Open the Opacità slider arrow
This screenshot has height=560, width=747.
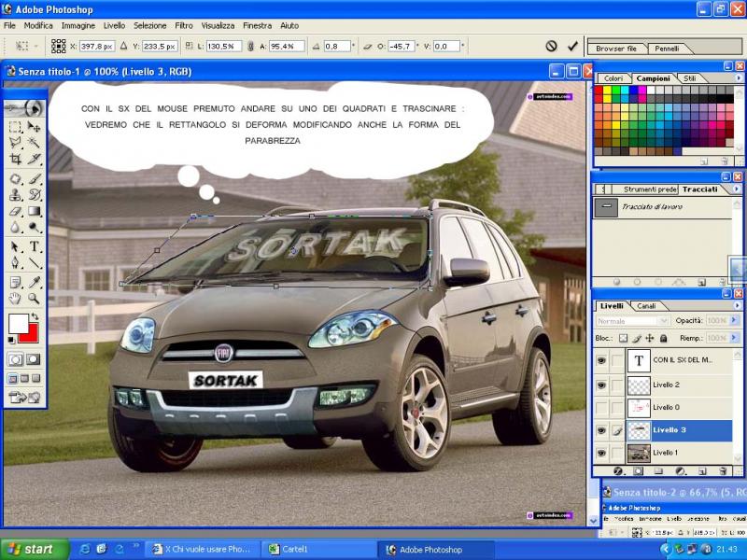tap(734, 320)
